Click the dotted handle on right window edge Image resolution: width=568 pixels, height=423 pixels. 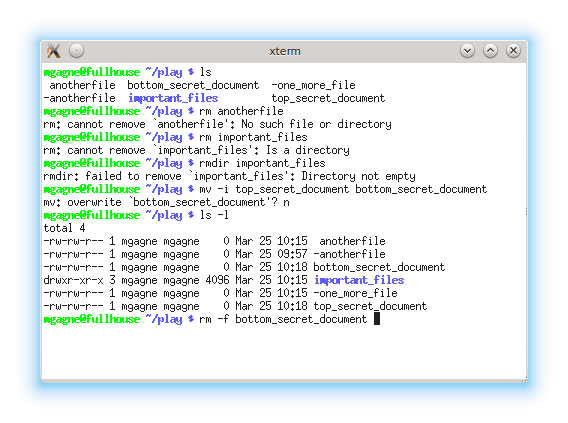[526, 212]
